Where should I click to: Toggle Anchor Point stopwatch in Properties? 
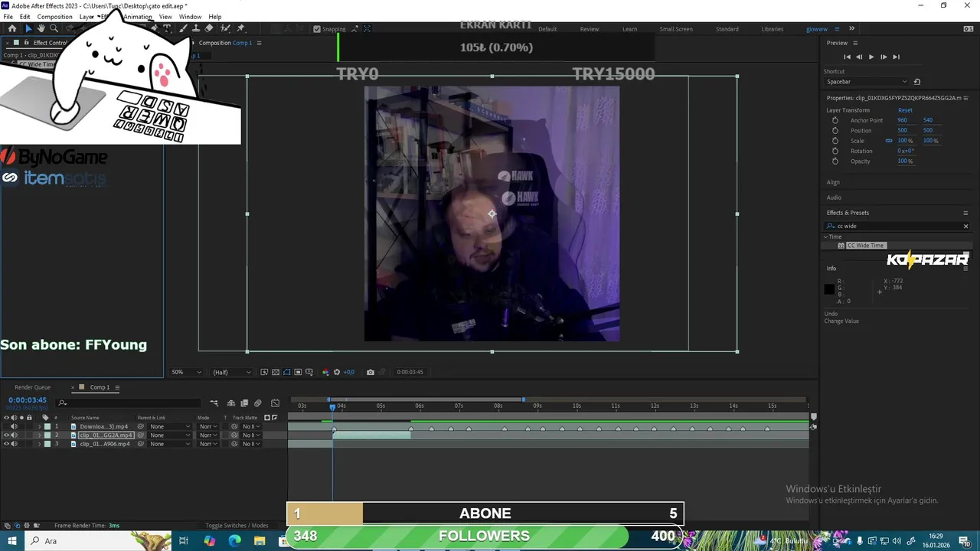click(x=835, y=120)
